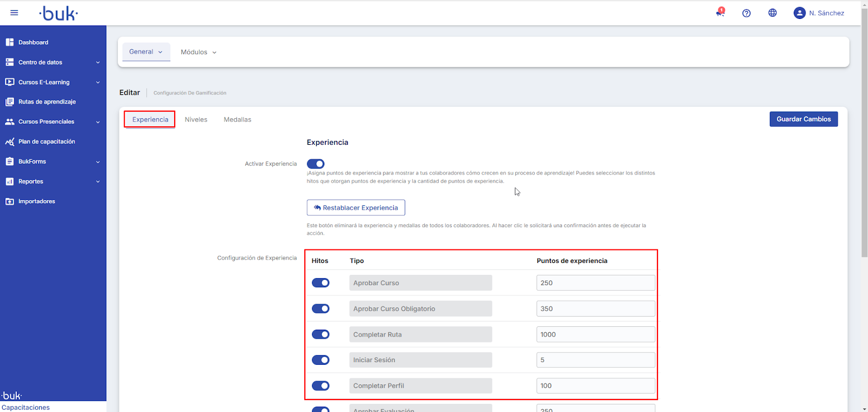Open the hamburger menu icon
Screen dimensions: 868x412
coord(14,13)
